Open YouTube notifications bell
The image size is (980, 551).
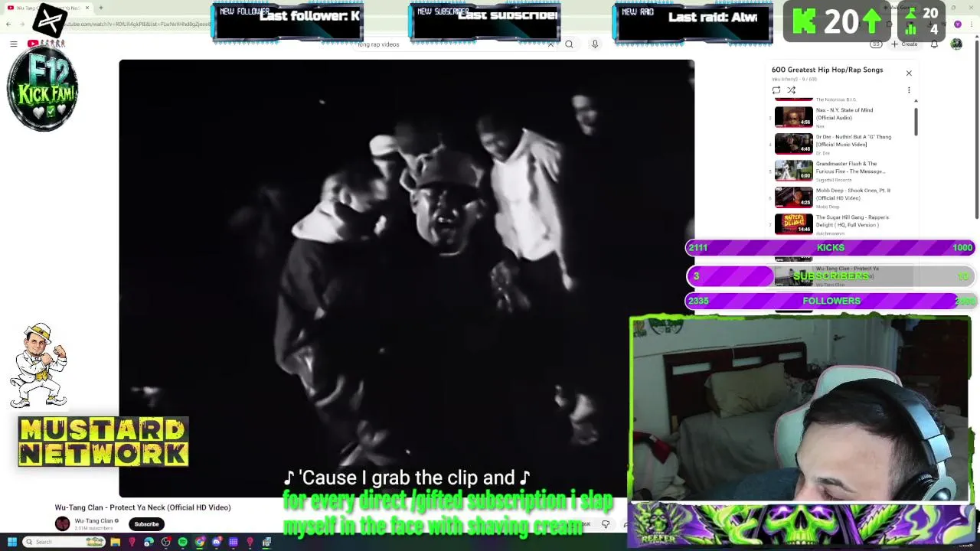pyautogui.click(x=934, y=44)
